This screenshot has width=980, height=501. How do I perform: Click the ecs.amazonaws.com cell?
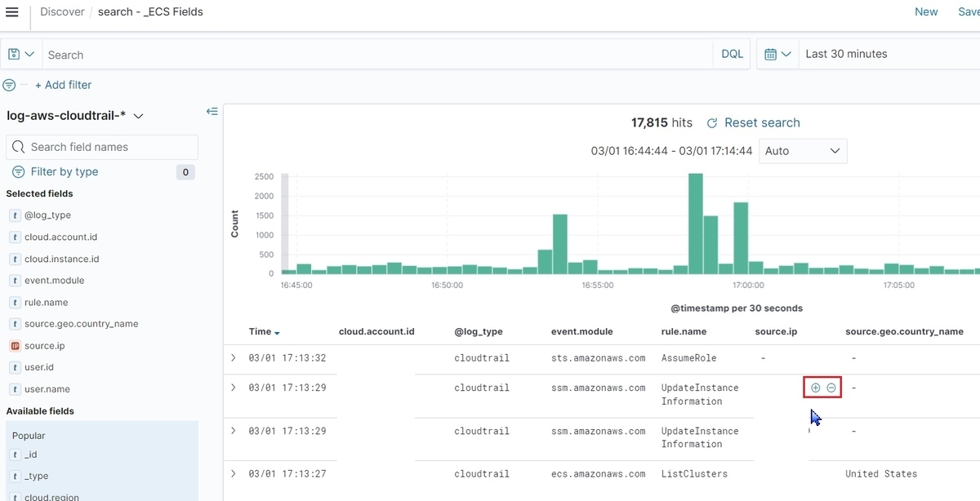point(598,474)
